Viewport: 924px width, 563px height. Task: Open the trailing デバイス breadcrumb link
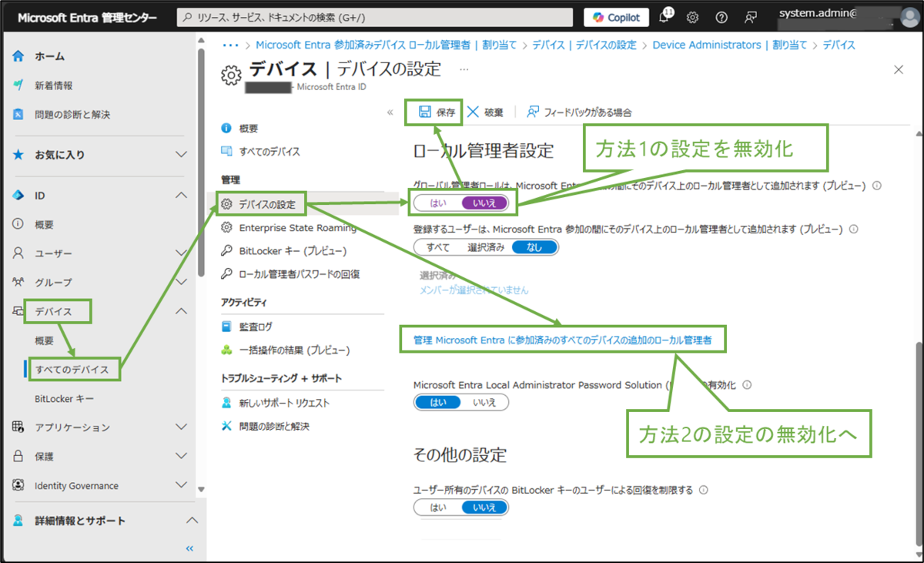pos(839,45)
